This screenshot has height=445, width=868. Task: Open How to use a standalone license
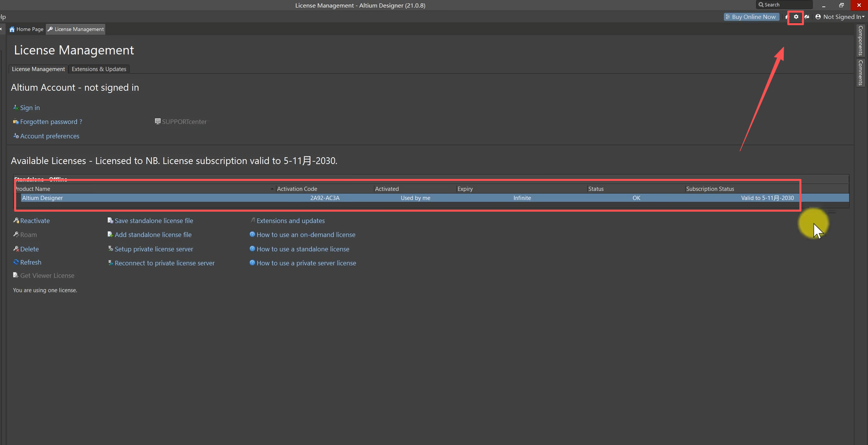coord(303,249)
